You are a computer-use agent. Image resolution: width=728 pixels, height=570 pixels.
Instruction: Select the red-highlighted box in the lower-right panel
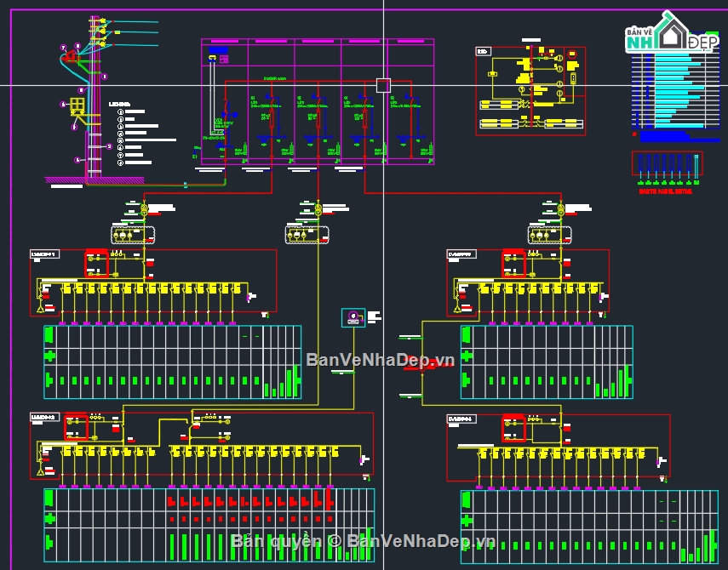point(513,425)
